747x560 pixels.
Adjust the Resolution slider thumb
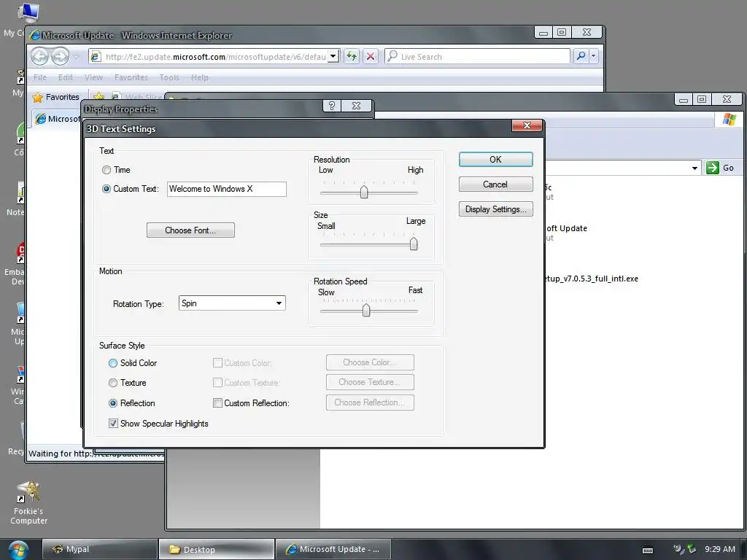coord(364,192)
